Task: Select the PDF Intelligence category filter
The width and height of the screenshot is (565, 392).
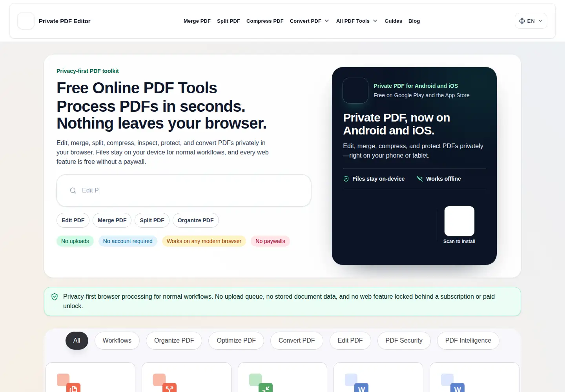Action: pos(468,341)
